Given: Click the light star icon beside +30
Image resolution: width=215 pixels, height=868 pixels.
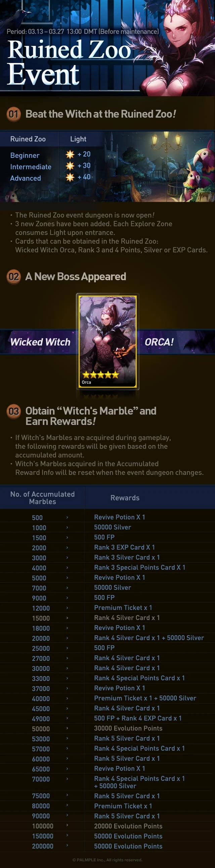Looking at the screenshot, I should click(x=70, y=166).
